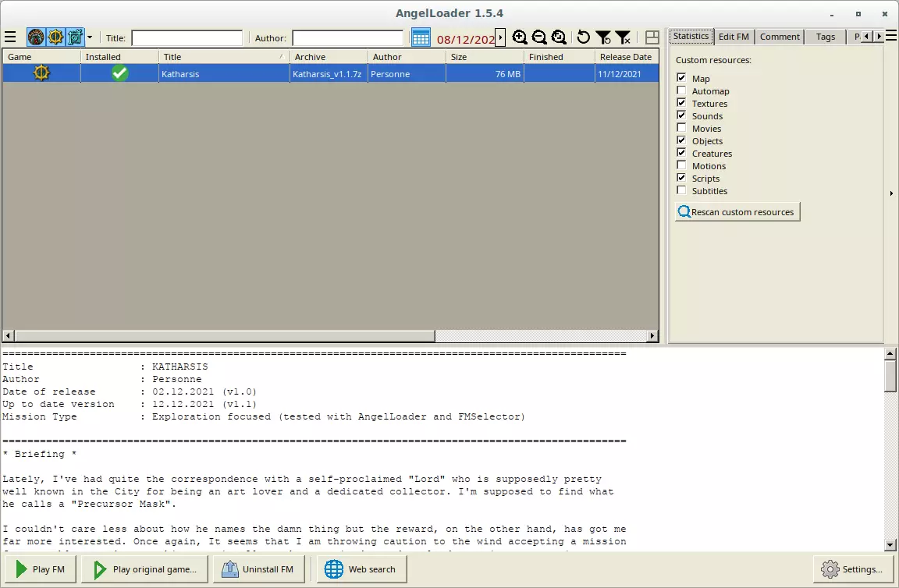
Task: Toggle the Thief 2 game filter
Action: pyautogui.click(x=55, y=37)
